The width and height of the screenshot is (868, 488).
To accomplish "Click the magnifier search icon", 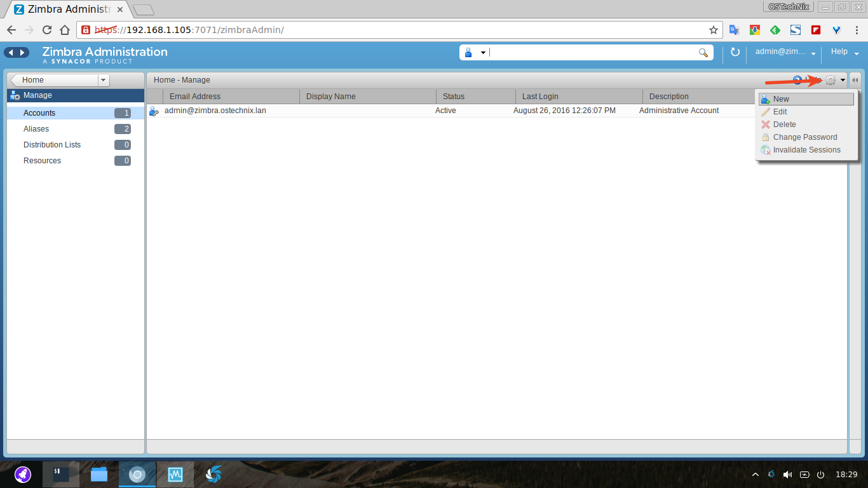I will (x=703, y=53).
